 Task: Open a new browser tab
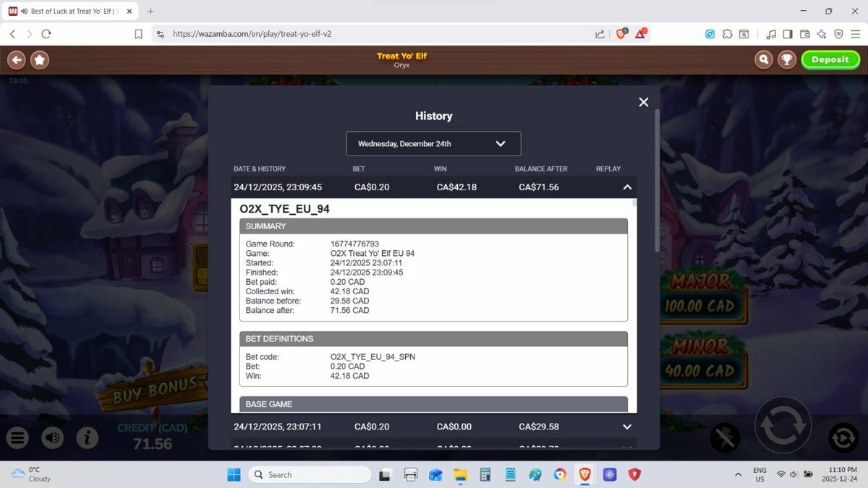tap(150, 12)
